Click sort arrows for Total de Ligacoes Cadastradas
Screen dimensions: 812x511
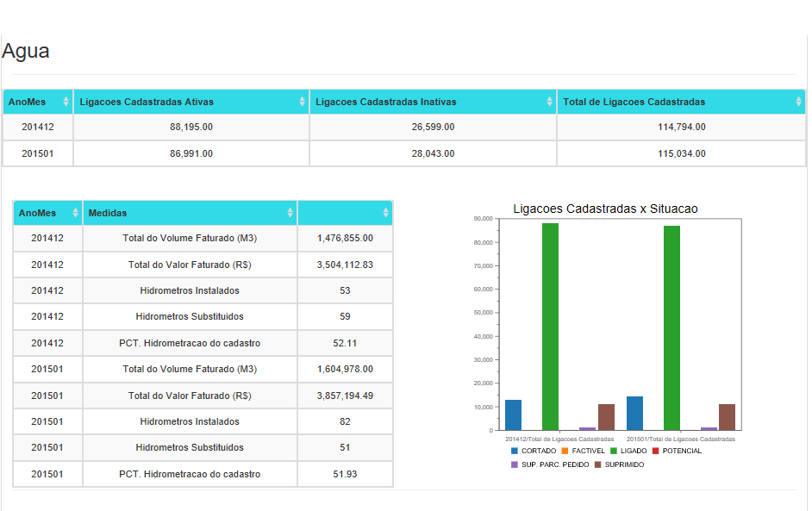pos(798,102)
